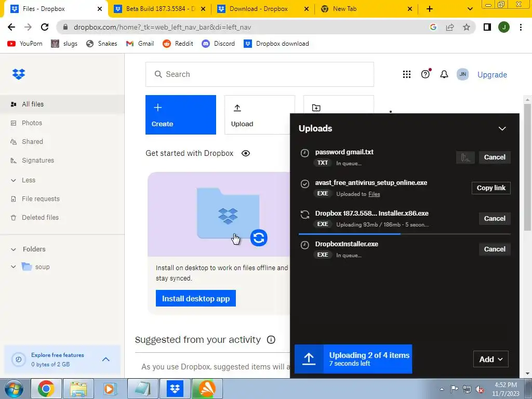This screenshot has height=399, width=532.
Task: Open the Snakes bookmark
Action: click(101, 44)
